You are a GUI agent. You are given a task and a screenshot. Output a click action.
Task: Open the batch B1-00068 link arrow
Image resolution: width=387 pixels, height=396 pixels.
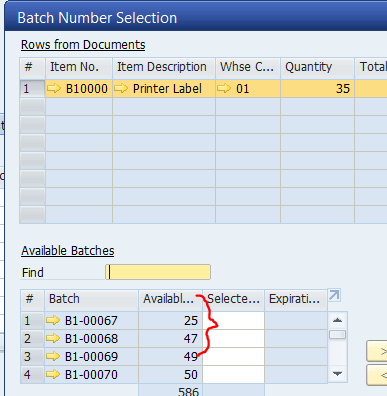coord(53,338)
